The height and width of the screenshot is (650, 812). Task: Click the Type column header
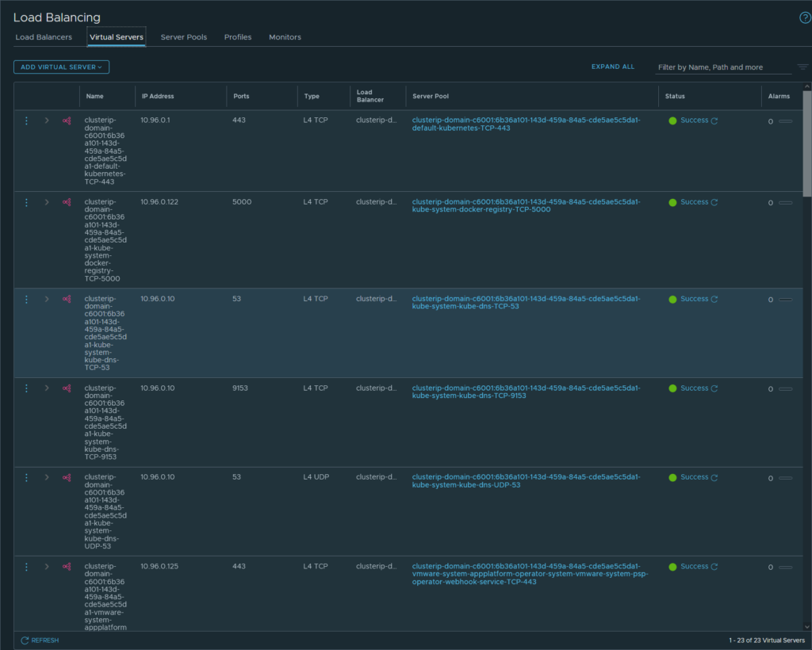point(312,96)
